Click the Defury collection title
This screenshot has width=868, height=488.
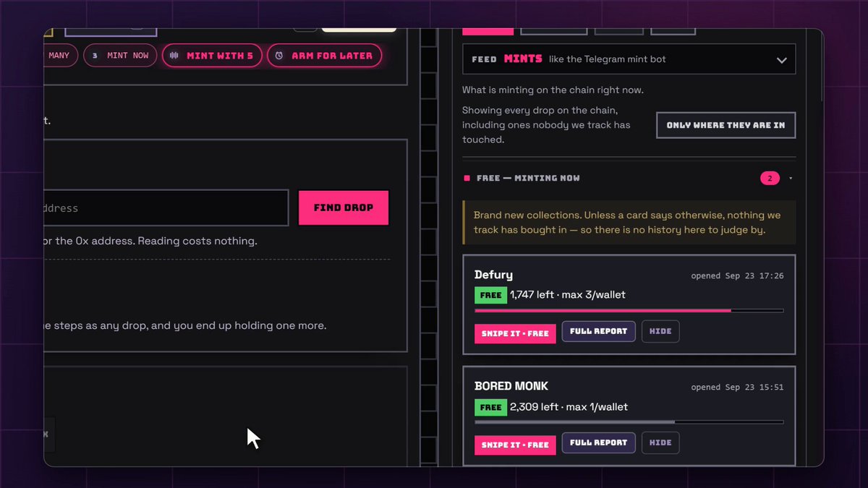tap(493, 275)
